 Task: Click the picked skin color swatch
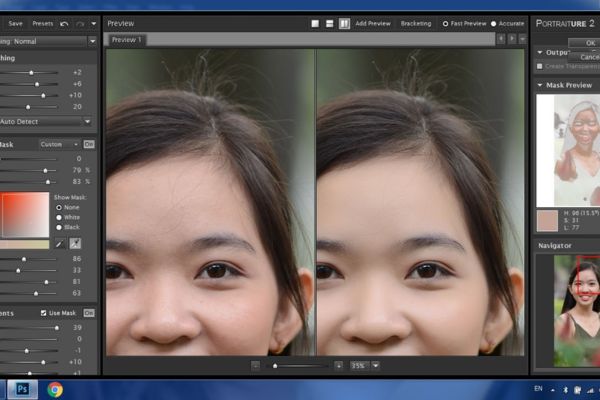[547, 220]
